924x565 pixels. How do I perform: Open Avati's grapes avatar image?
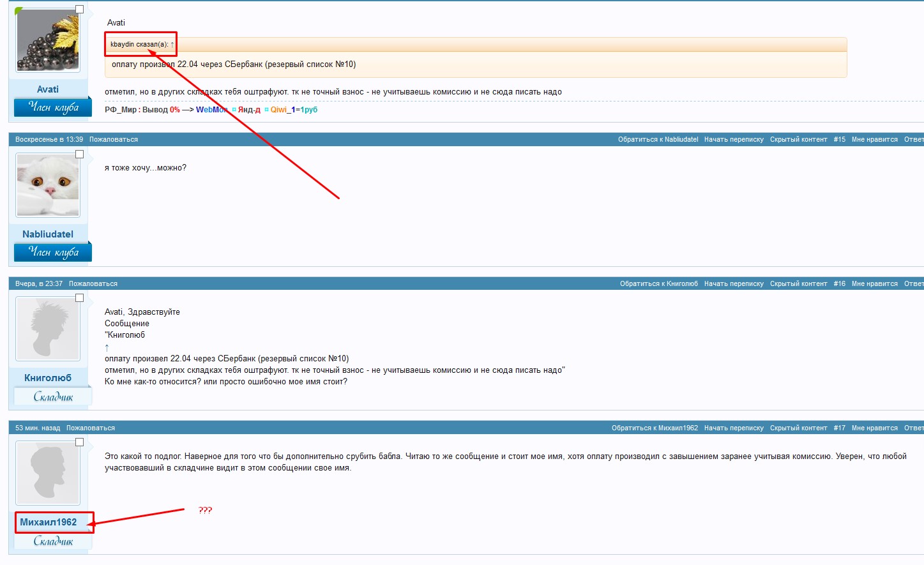click(48, 41)
